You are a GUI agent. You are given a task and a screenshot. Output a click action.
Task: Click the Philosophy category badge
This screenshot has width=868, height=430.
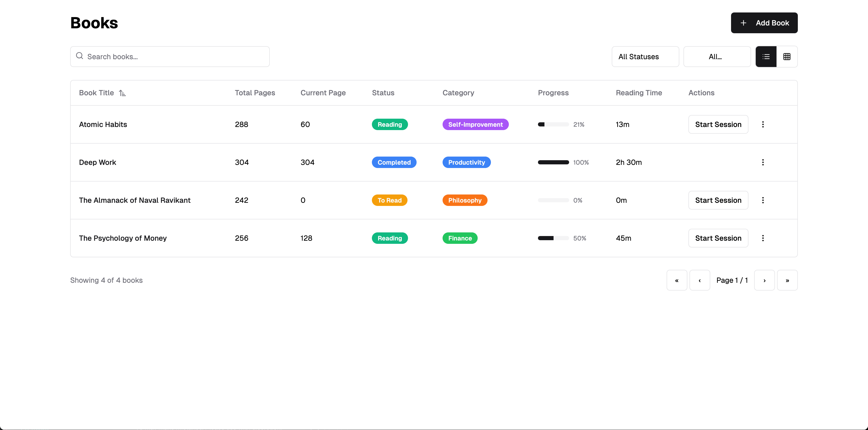pyautogui.click(x=465, y=200)
